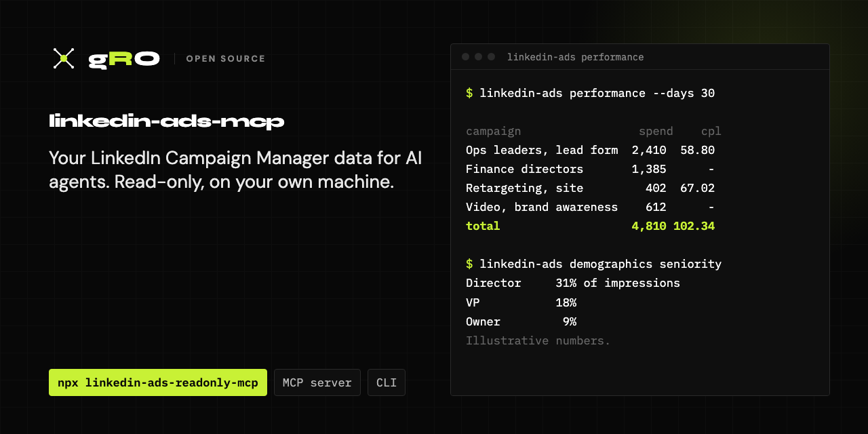This screenshot has width=868, height=434.
Task: Click the 'spend' column header
Action: pos(656,131)
